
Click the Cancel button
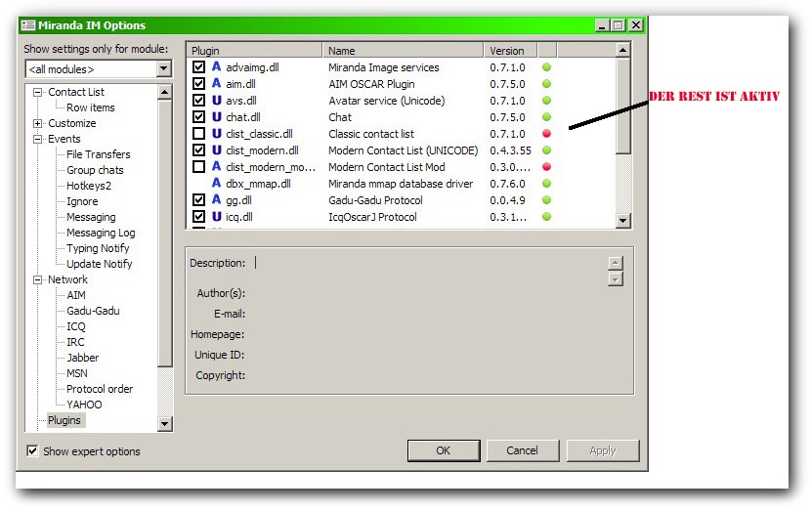click(522, 450)
